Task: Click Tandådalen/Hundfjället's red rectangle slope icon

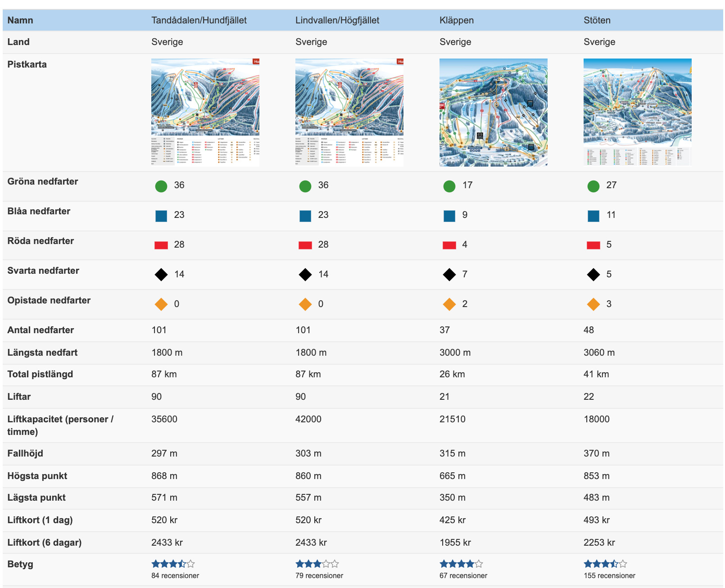Action: tap(161, 245)
